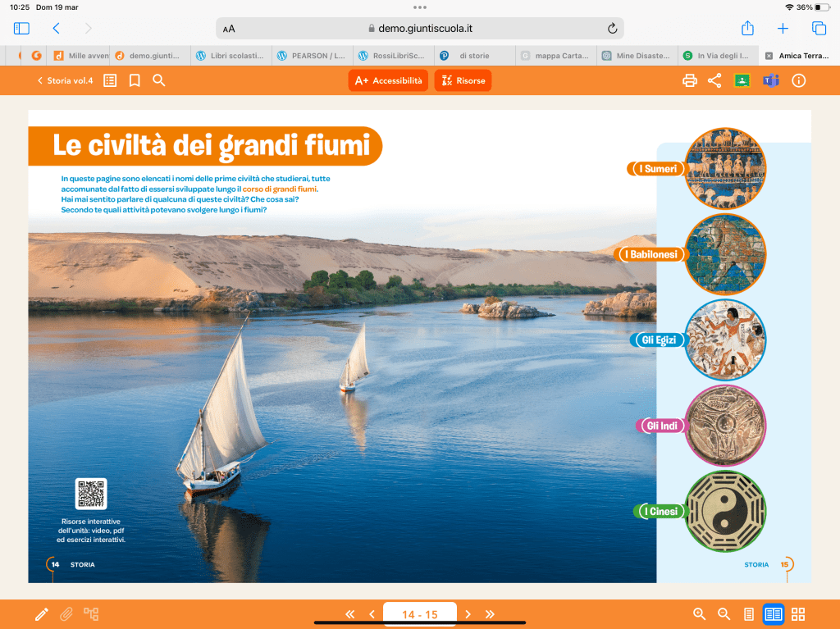Screen dimensions: 840x629
Task: Switch to single page view
Action: (x=748, y=614)
